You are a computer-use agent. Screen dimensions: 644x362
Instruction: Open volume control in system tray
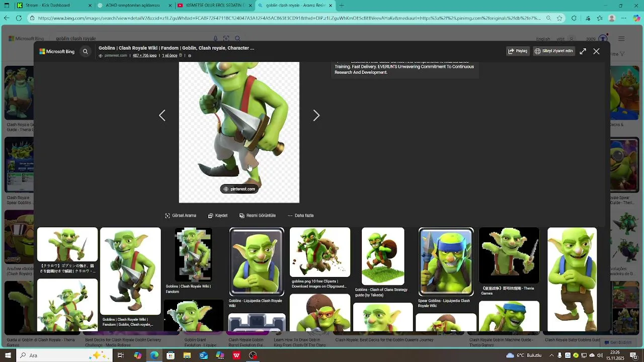[x=600, y=355]
